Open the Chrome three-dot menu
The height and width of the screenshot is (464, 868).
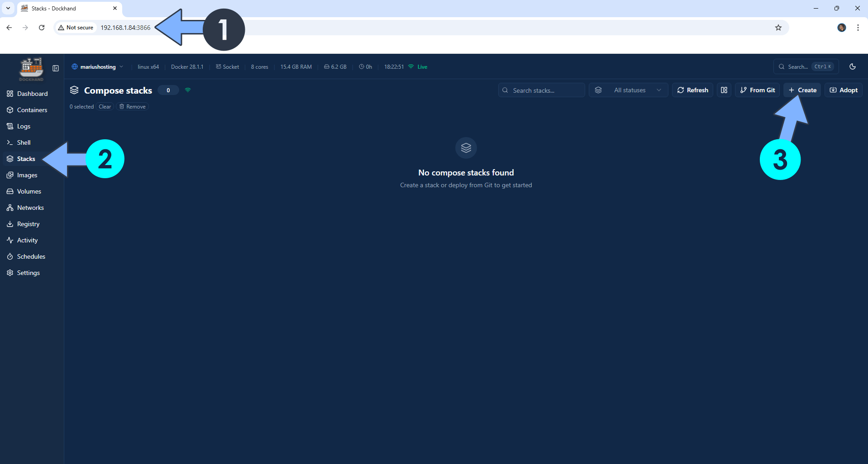click(858, 28)
